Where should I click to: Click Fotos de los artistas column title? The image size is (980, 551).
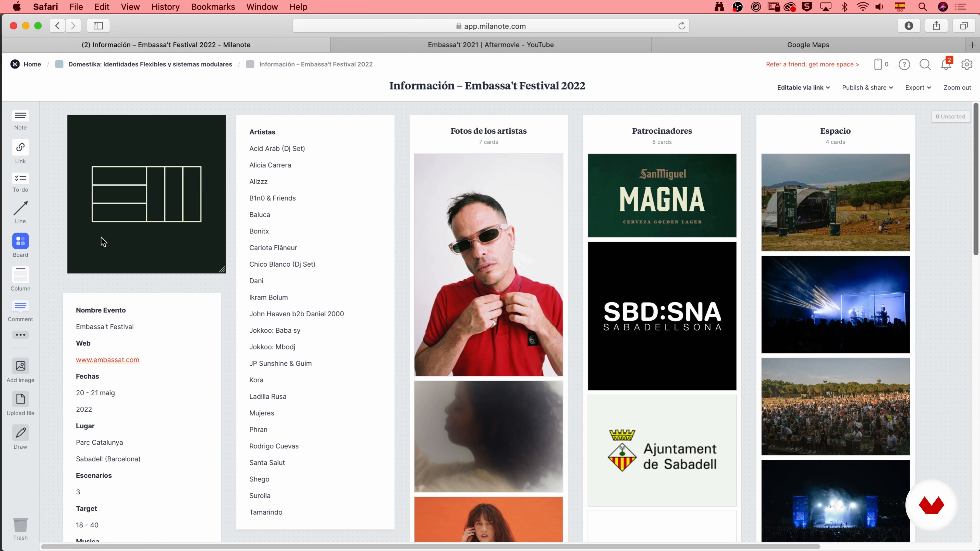pos(488,131)
